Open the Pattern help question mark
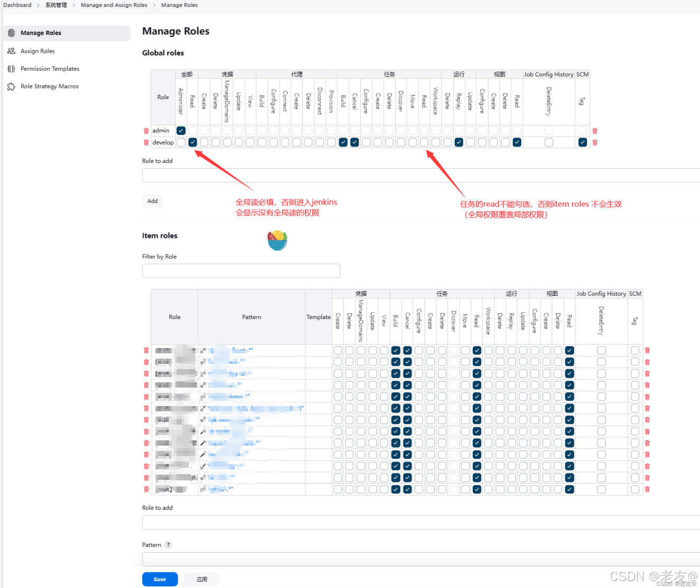Viewport: 700px width, 588px height. (x=168, y=545)
